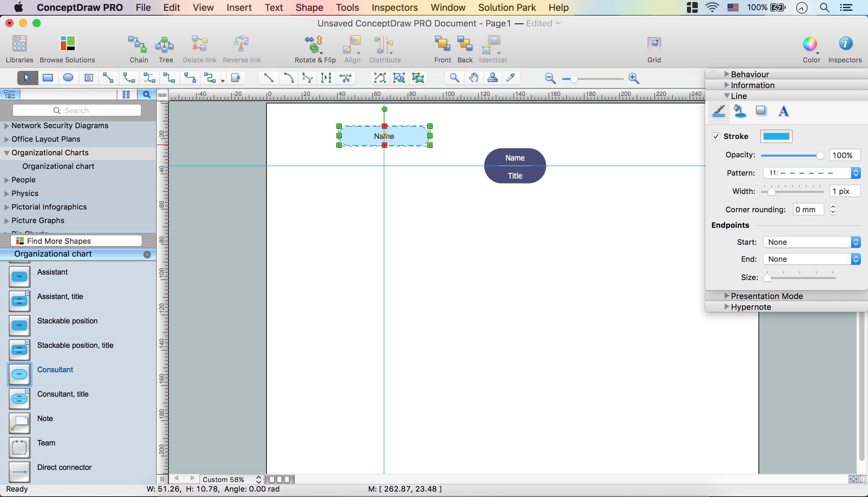Click the library Search field

tap(77, 111)
